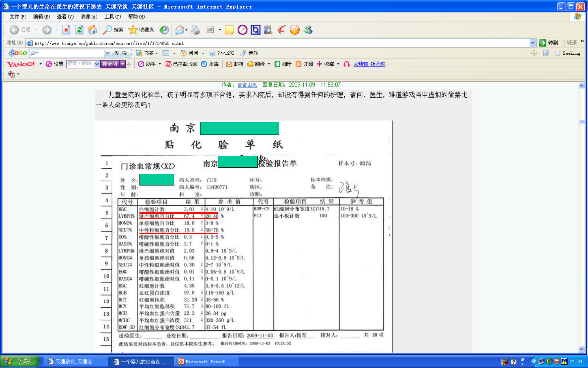Open the 文件(F) menu

point(18,17)
